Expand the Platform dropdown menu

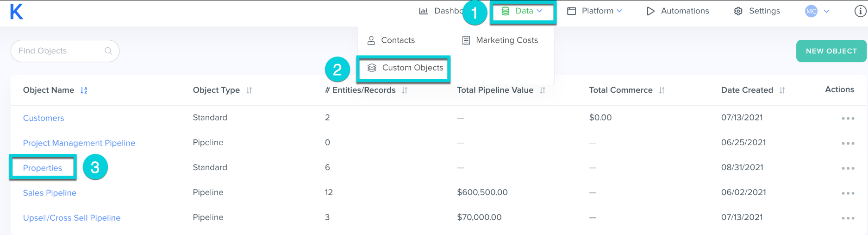pyautogui.click(x=595, y=11)
